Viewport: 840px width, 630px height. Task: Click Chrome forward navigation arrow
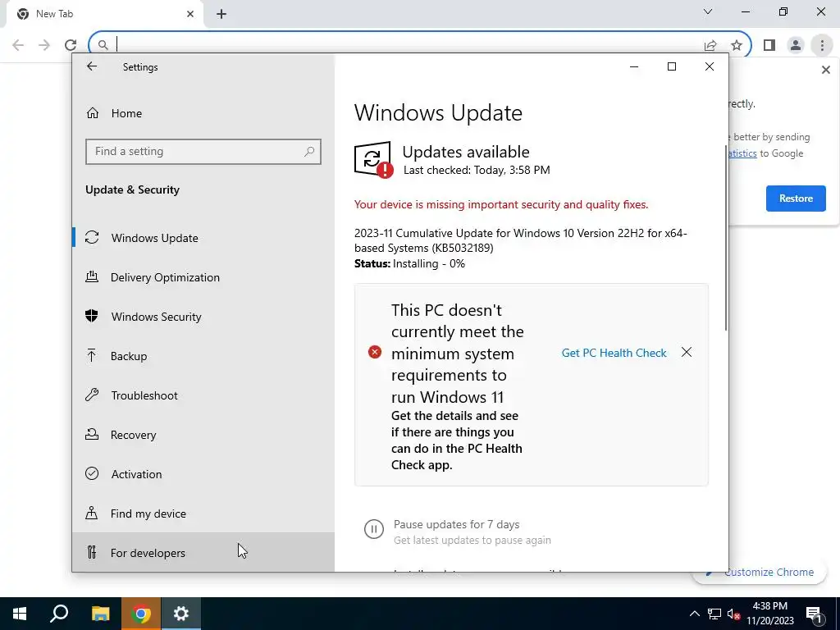pyautogui.click(x=44, y=45)
